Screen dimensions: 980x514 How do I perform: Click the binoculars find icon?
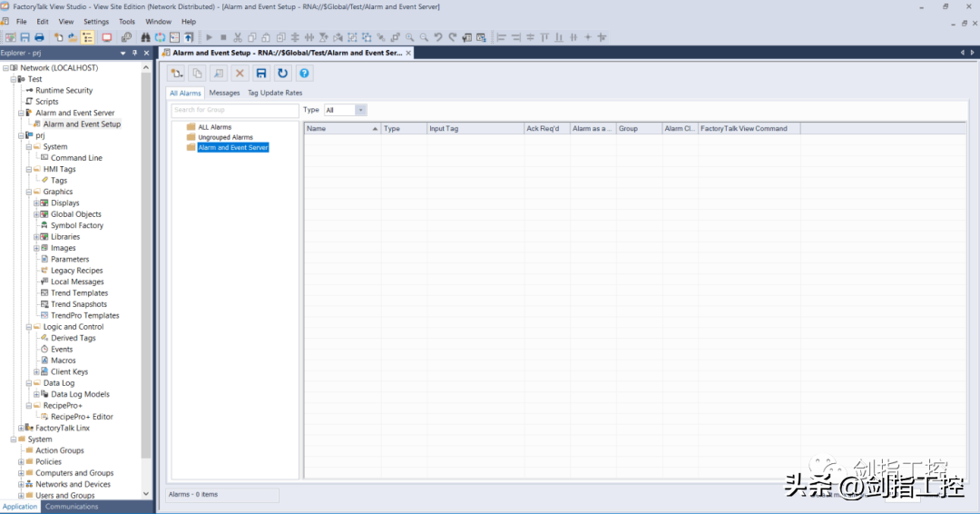145,37
